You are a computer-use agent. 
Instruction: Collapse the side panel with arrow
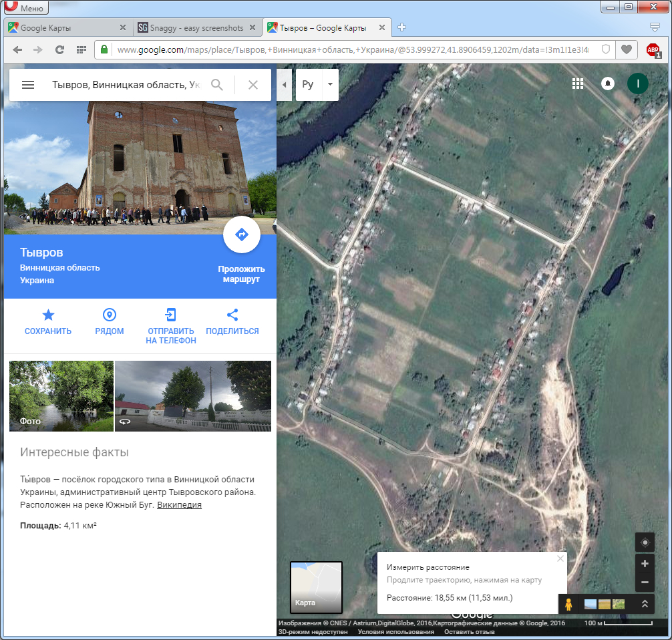[284, 85]
